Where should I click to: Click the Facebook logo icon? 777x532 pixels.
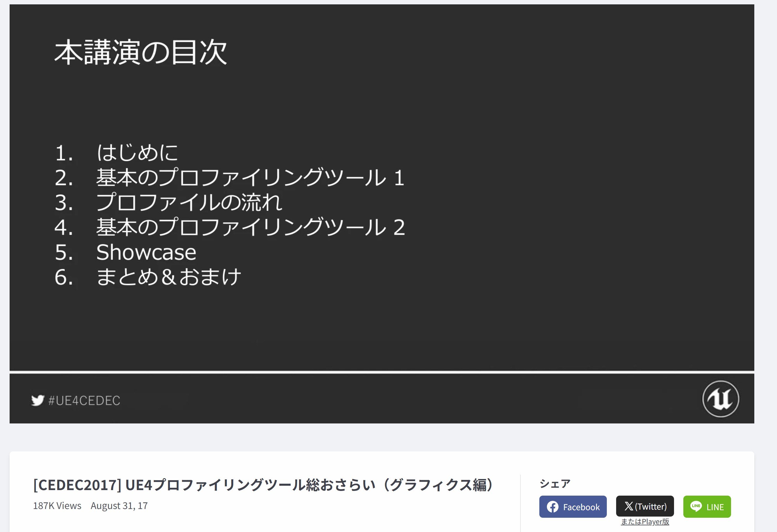[x=552, y=507]
